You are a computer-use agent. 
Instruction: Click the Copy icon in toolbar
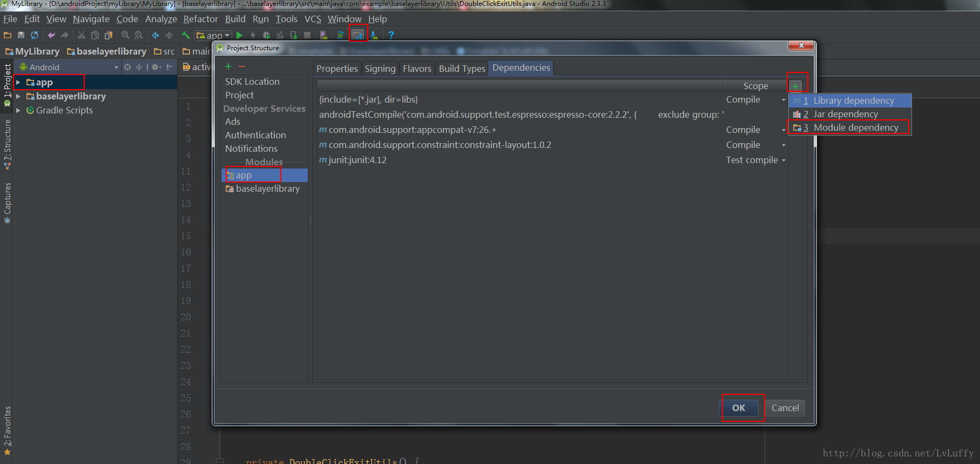click(95, 35)
